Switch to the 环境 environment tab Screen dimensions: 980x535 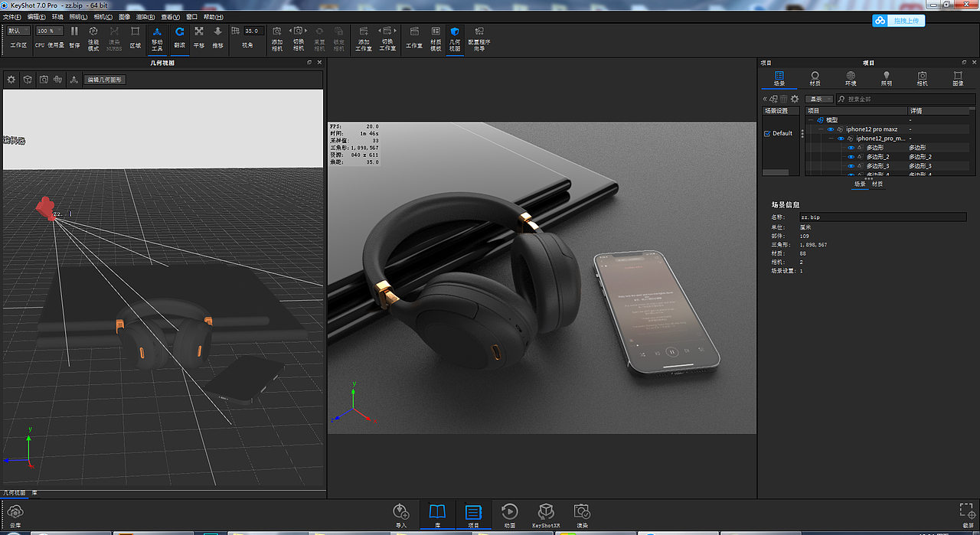point(851,79)
